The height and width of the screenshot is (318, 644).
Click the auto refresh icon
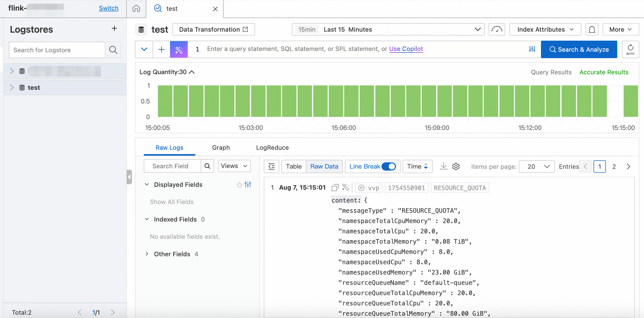click(630, 49)
